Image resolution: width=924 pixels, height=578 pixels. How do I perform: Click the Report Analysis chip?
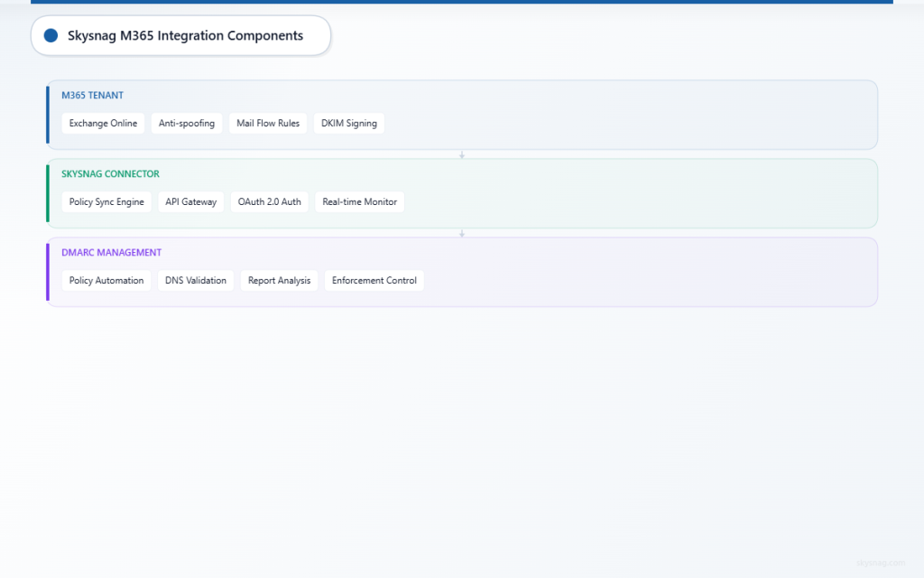point(280,280)
